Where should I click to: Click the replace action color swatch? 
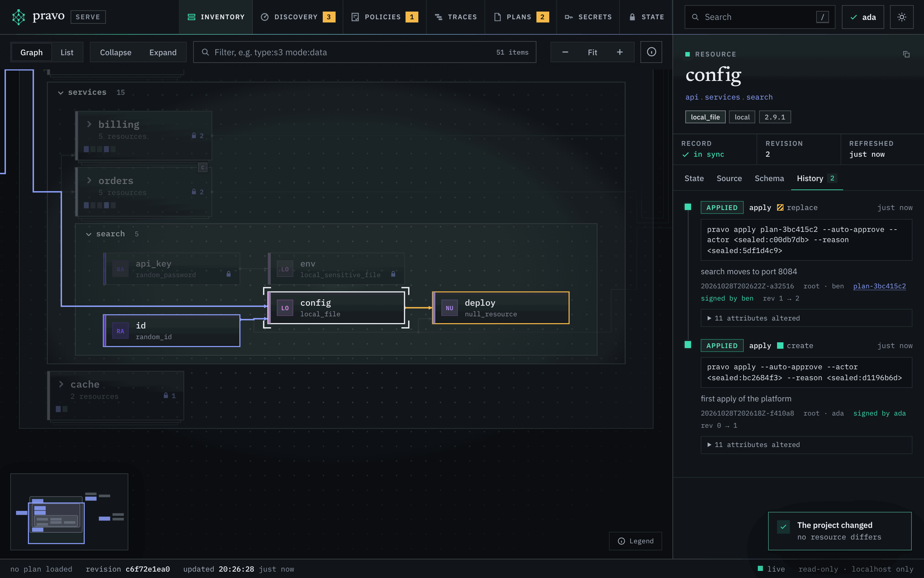click(x=780, y=207)
